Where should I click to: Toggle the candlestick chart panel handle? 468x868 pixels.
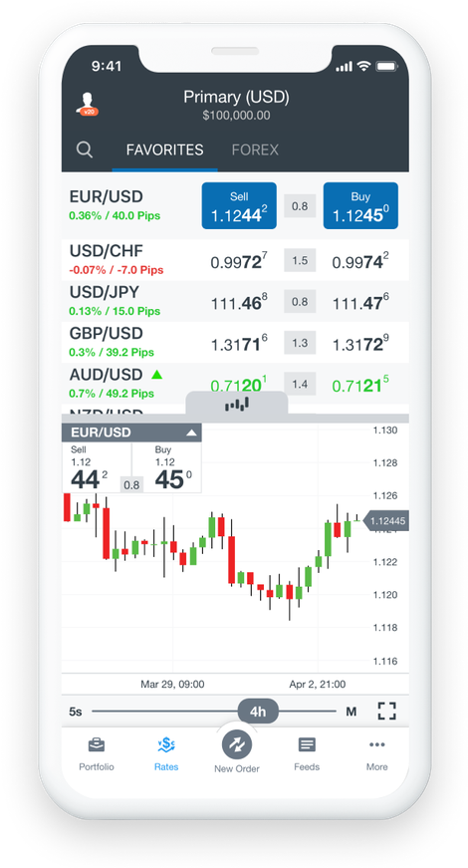(237, 405)
